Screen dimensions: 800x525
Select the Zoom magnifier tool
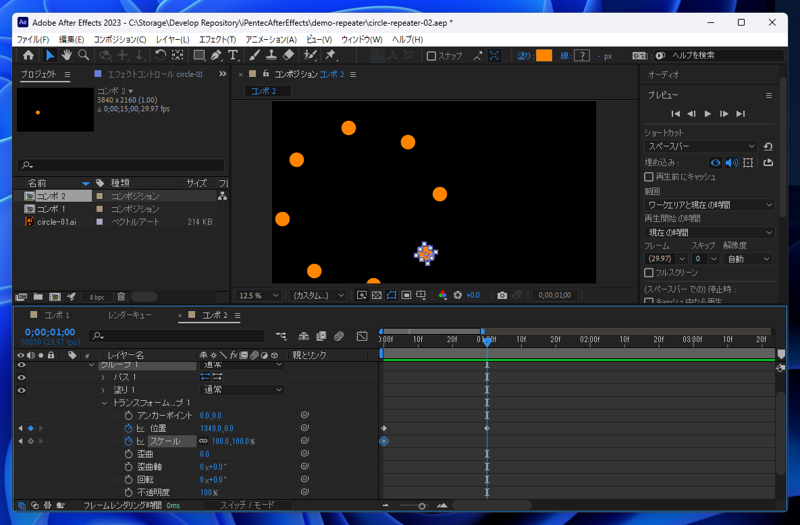(84, 56)
